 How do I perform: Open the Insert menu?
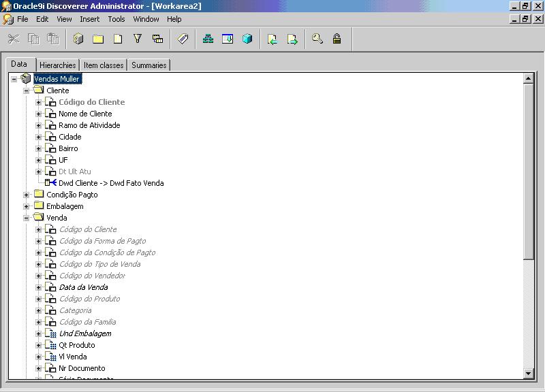89,19
